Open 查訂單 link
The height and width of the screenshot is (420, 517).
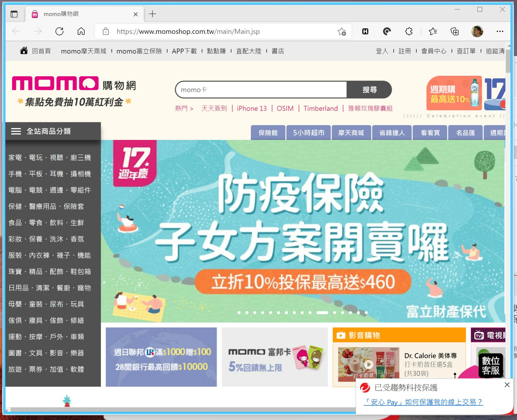pyautogui.click(x=466, y=51)
